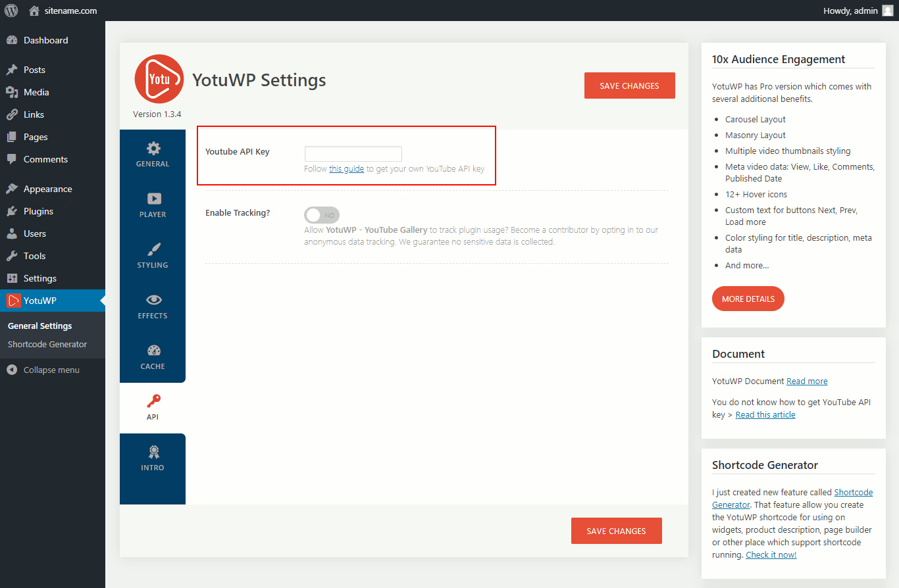Open 'Read this article' link
Screen dimensions: 899x588
[765, 415]
